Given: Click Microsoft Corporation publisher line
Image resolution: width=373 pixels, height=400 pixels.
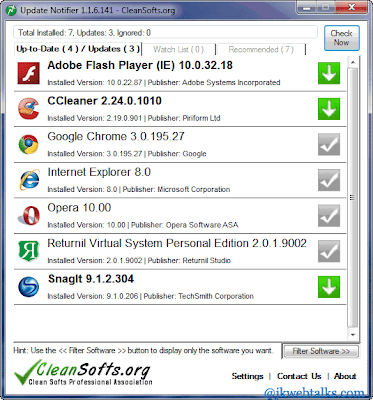Looking at the screenshot, I should click(139, 189).
